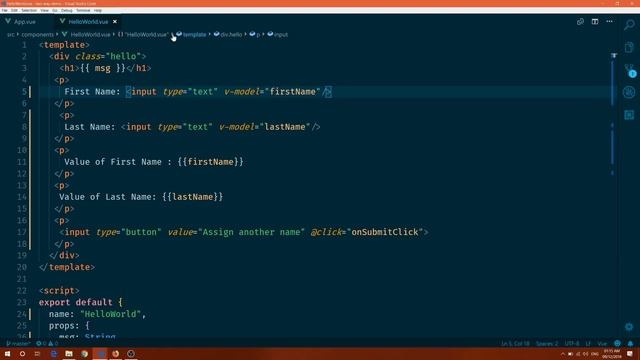
Task: Click the LF end-of-line indicator
Action: point(588,344)
